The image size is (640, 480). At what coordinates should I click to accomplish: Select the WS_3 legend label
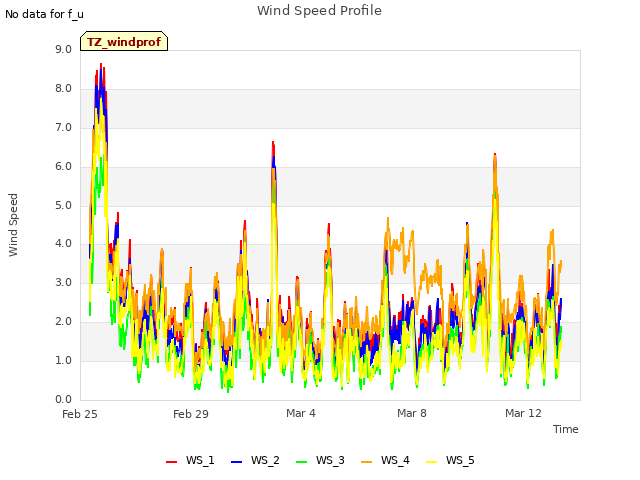330,460
